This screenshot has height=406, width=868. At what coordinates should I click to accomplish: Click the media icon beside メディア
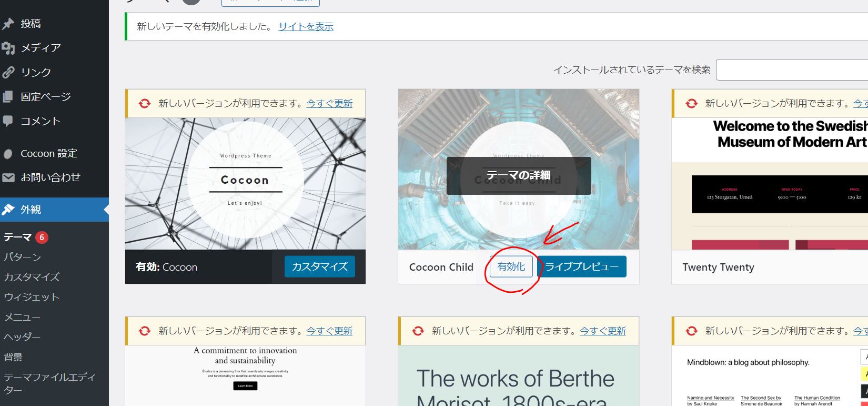[8, 48]
